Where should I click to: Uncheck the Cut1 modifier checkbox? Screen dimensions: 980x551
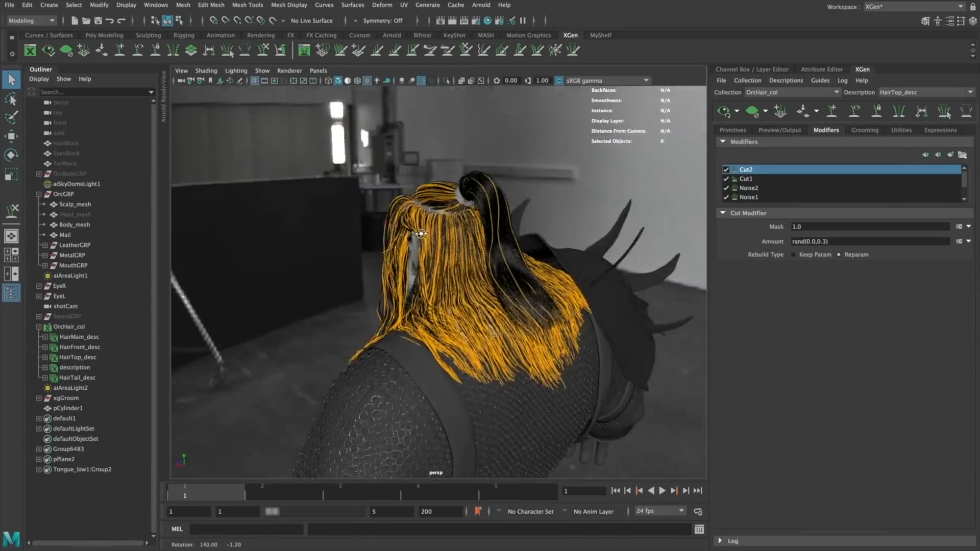[x=726, y=179]
